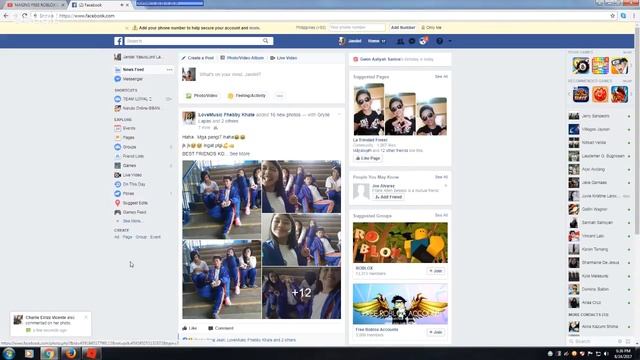Open the ROBLOX group cover image
The height and width of the screenshot is (360, 640).
click(400, 242)
